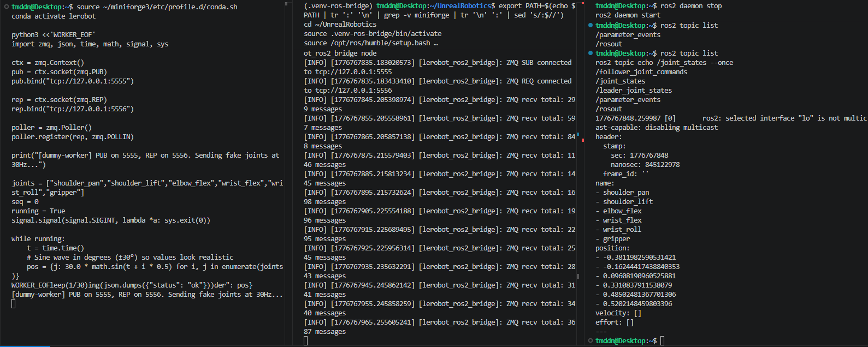Screen dimensions: 868x347
Task: Click 'cd ~/UnrealRobotics' in the middle terminal
Action: [340, 24]
